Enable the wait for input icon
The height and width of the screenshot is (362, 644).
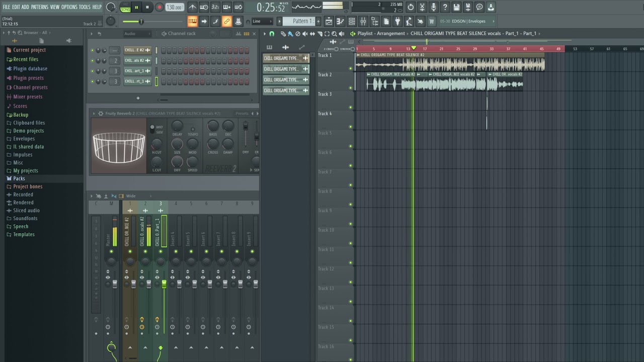click(x=204, y=7)
